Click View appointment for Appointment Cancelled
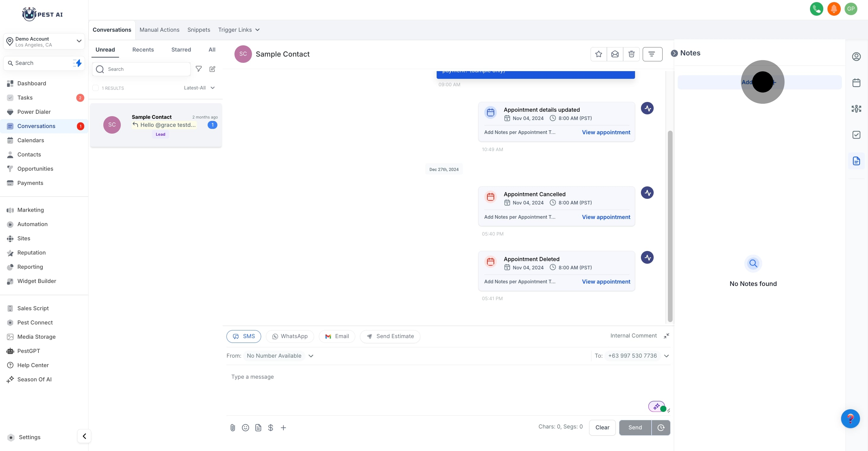The width and height of the screenshot is (868, 451). pos(606,217)
